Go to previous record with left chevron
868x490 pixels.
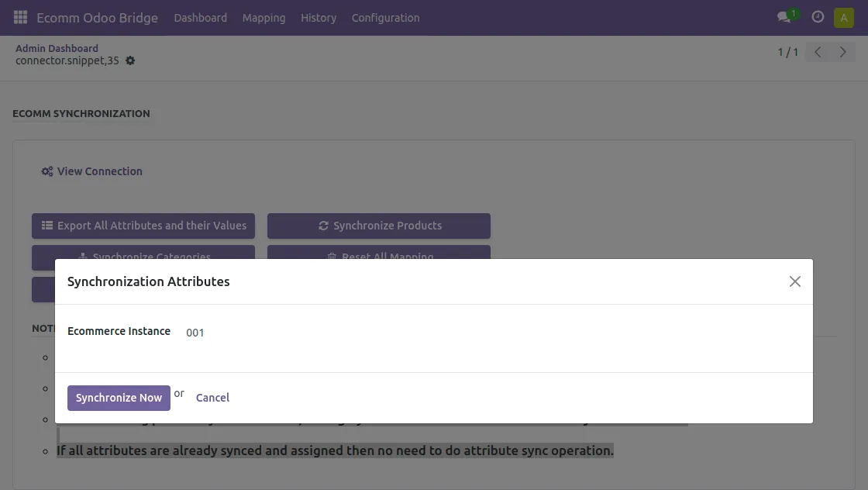point(817,52)
